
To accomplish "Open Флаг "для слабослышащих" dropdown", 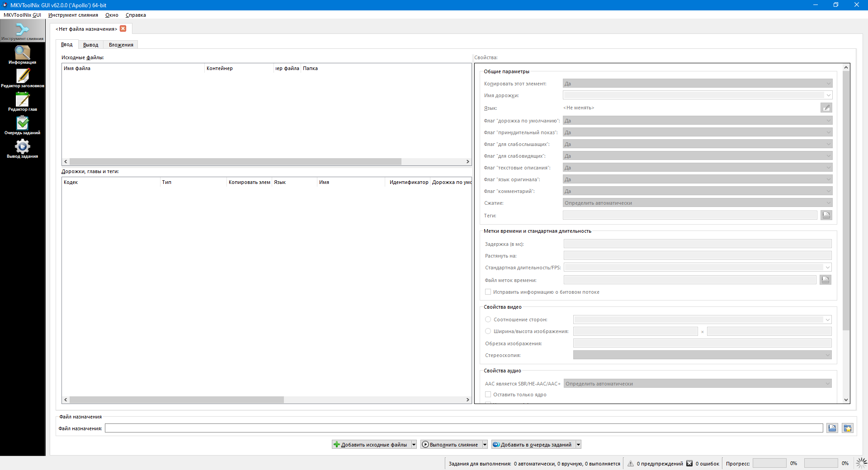I will [x=698, y=144].
